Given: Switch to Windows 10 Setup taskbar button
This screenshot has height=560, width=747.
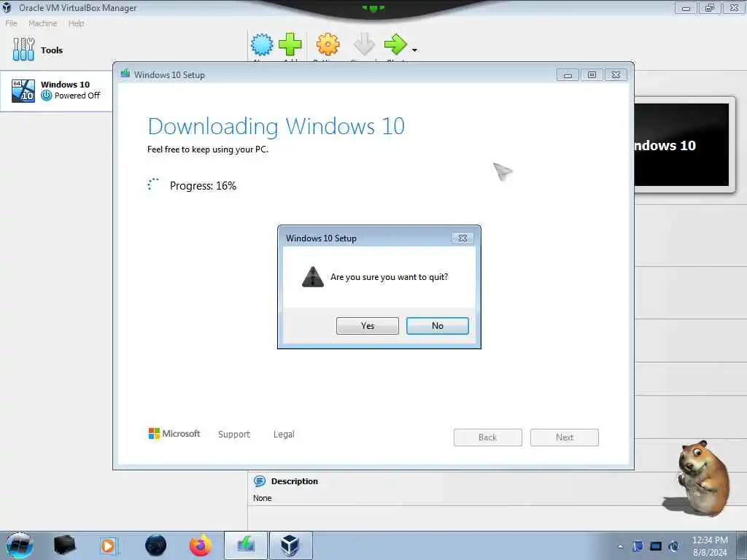Looking at the screenshot, I should pos(246,545).
